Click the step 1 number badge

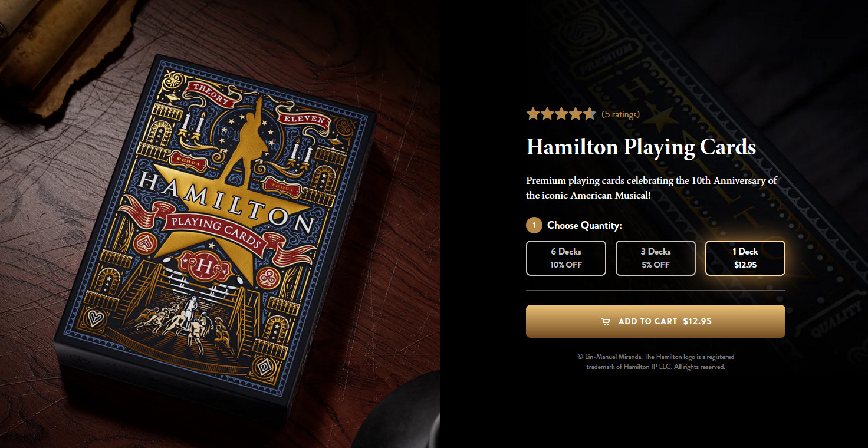[x=534, y=225]
